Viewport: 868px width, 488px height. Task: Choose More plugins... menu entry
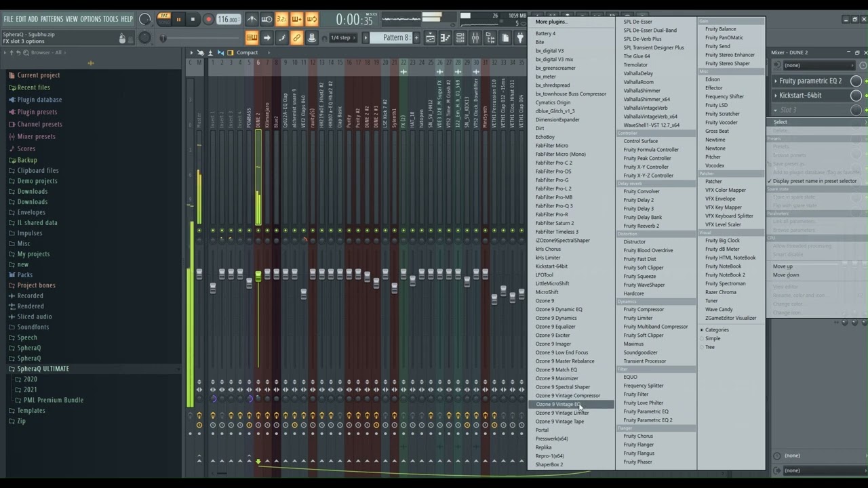551,22
